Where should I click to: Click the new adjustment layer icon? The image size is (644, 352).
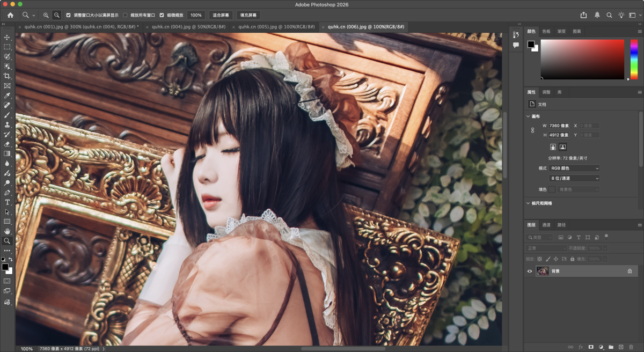click(601, 347)
